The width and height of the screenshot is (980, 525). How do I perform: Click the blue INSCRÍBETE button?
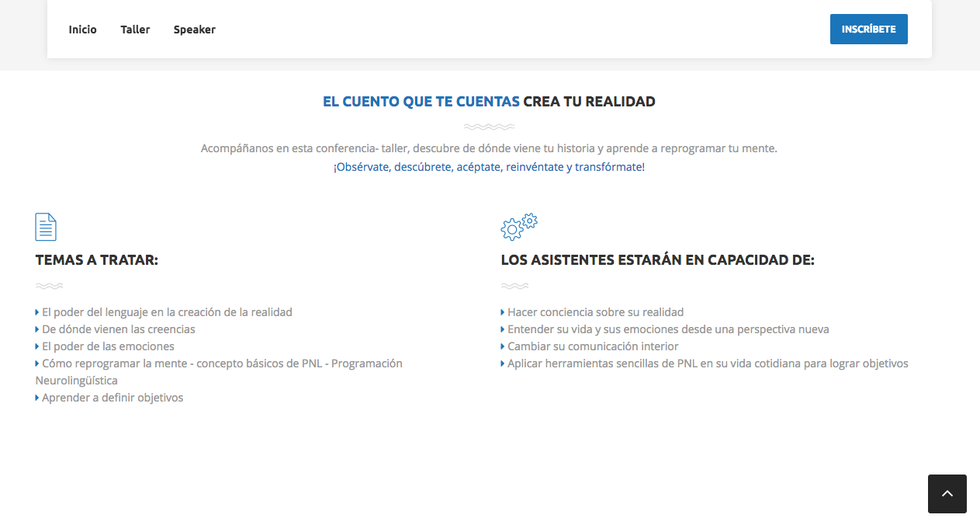point(868,30)
